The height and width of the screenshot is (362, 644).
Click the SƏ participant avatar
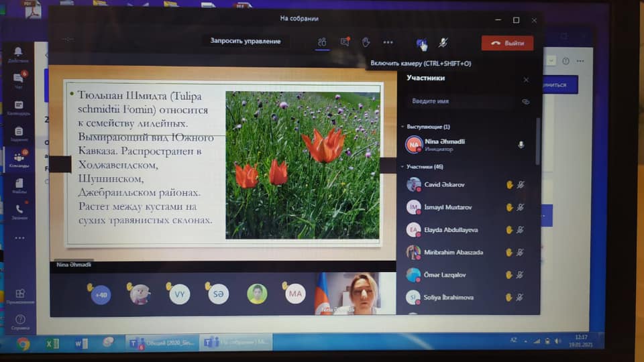(218, 294)
